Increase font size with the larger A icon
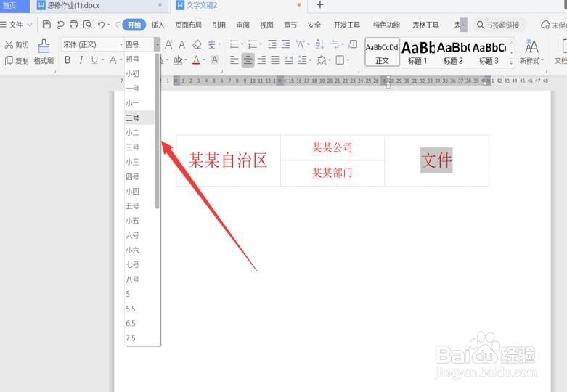Screen dimensions: 567x392 (168, 45)
